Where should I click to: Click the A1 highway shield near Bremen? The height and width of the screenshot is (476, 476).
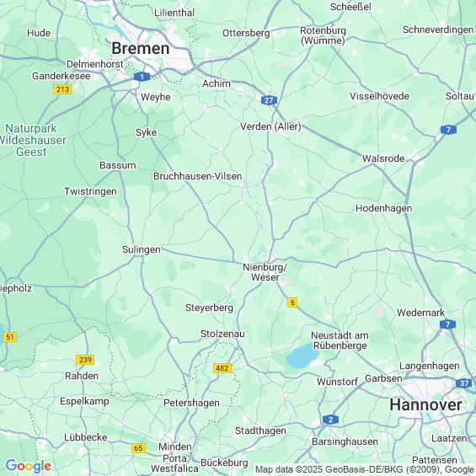[x=142, y=77]
